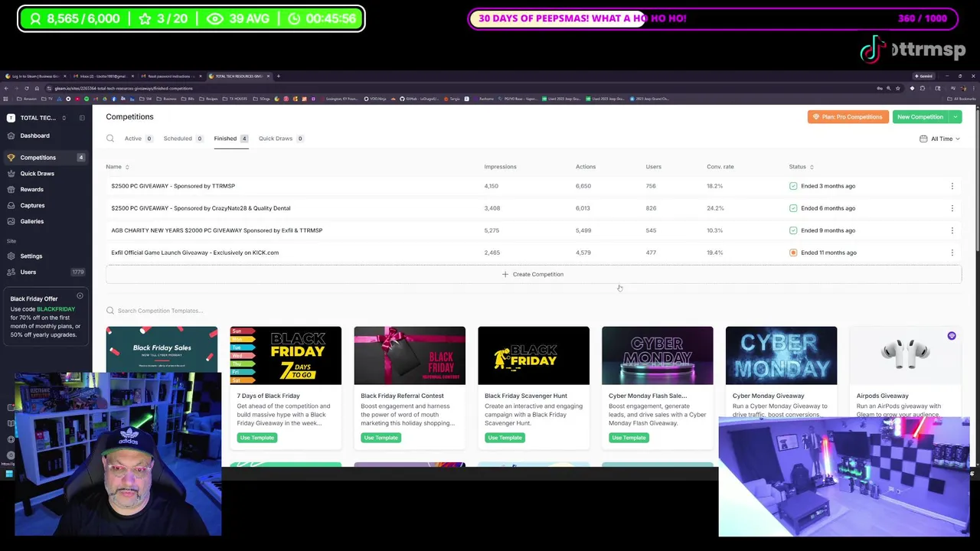This screenshot has height=551, width=980.
Task: Click the New Competition button
Action: [920, 117]
